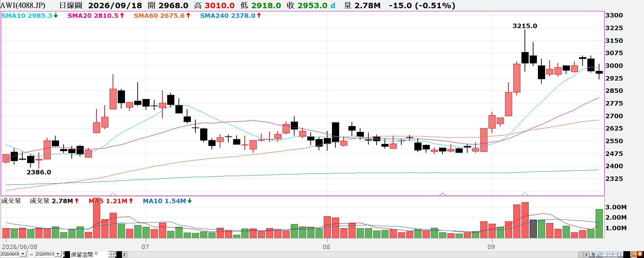The image size is (644, 258).
Task: Decrease 保留空間 value with down stepper
Action: [x=111, y=256]
